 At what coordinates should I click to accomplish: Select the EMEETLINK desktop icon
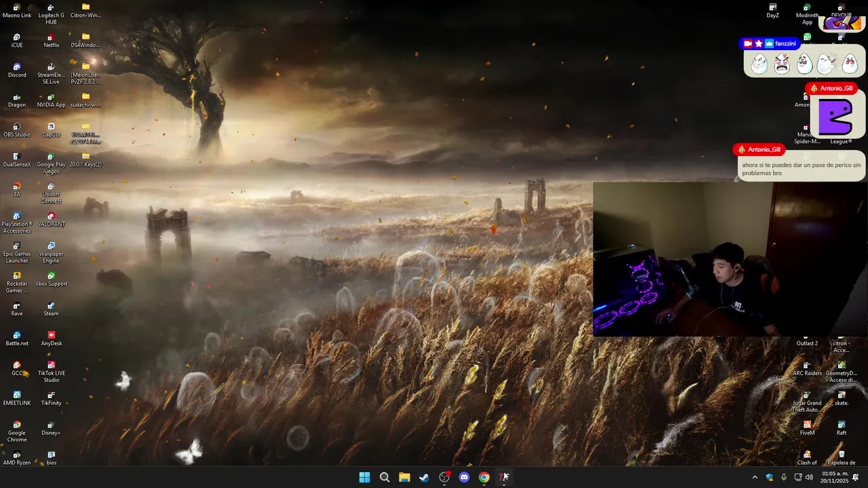17,399
